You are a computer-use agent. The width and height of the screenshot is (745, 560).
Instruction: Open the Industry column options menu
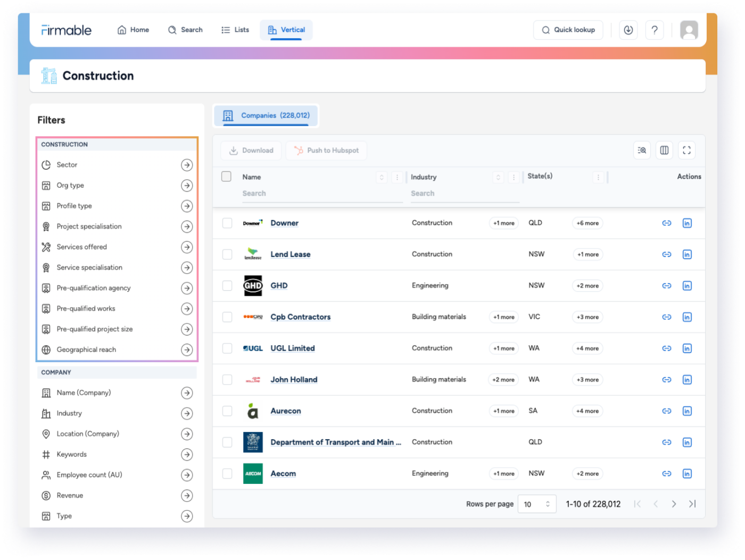(513, 177)
